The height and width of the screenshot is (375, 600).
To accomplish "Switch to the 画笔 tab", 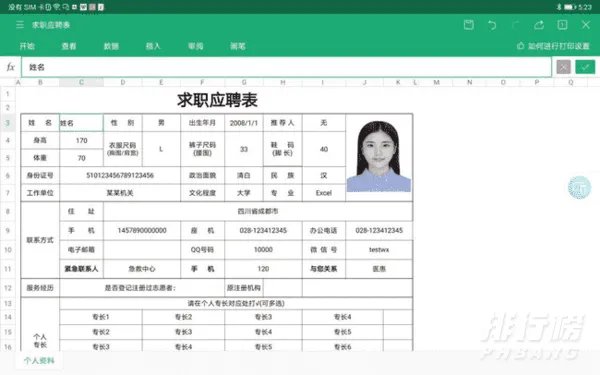I will [238, 46].
